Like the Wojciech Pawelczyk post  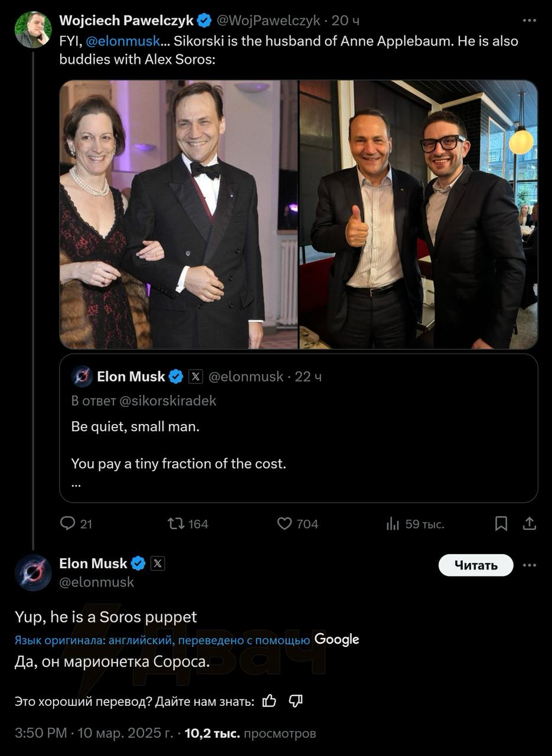285,523
